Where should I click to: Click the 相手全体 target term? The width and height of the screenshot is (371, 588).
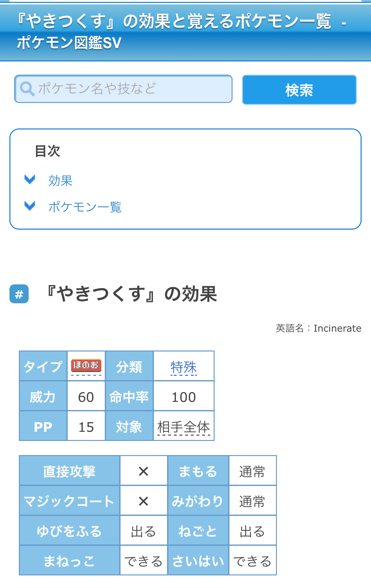(x=184, y=427)
